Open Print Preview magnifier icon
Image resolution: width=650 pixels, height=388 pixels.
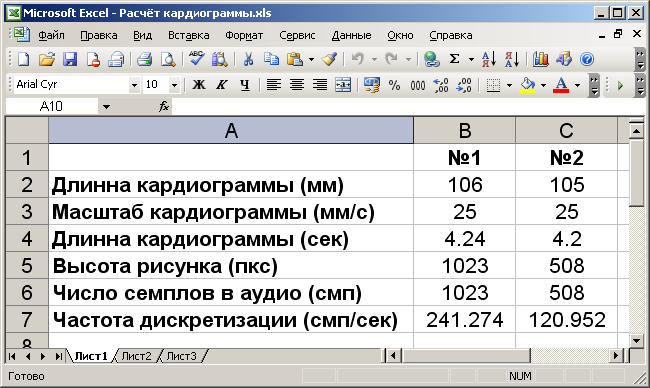[168, 59]
